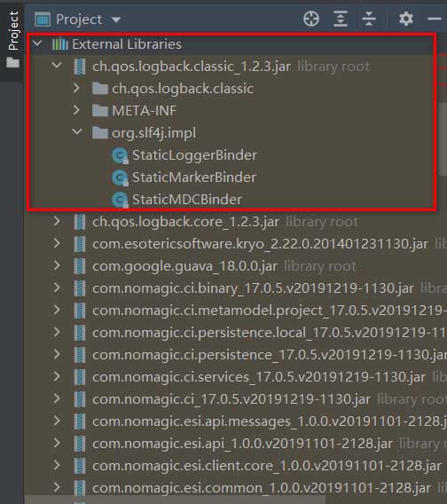The image size is (447, 504).
Task: Click the Collapse All toolbar icon
Action: (x=369, y=19)
